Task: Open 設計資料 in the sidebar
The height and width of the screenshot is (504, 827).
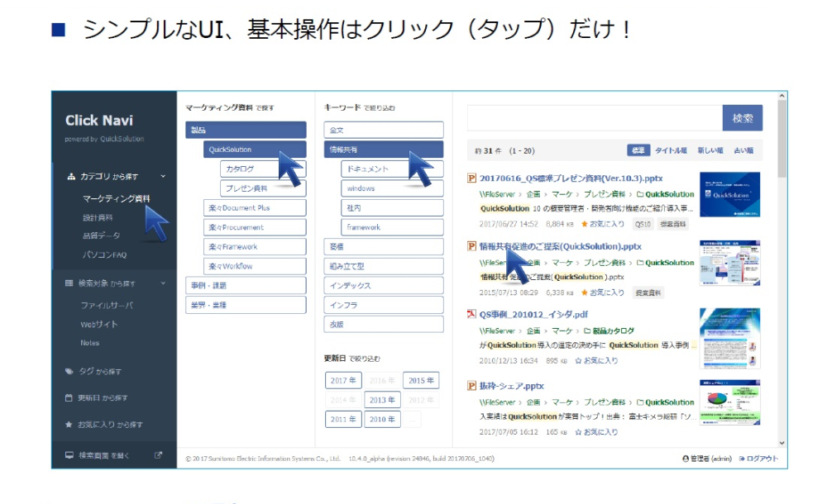Action: click(x=98, y=217)
